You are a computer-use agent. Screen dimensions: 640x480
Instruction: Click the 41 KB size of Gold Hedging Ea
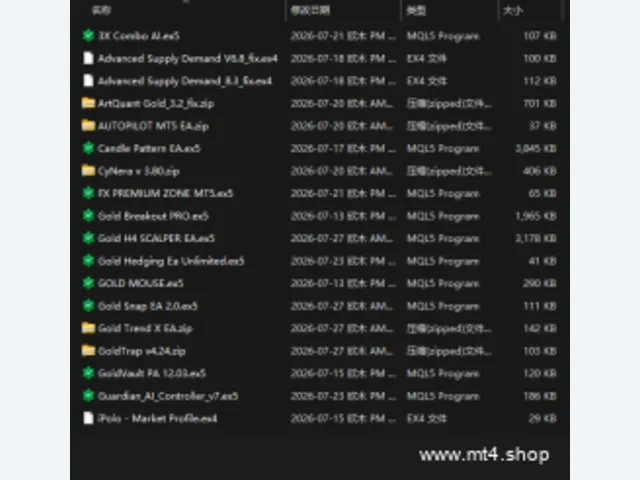tap(542, 261)
